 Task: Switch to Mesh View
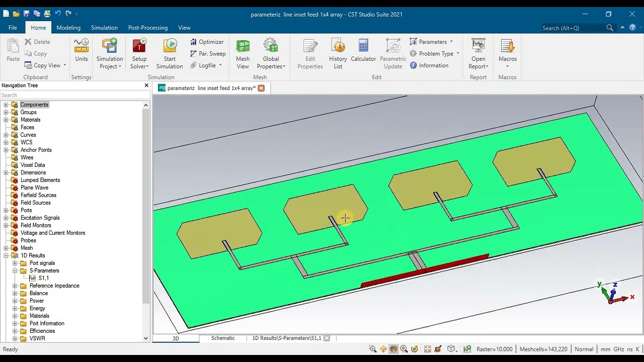click(243, 54)
